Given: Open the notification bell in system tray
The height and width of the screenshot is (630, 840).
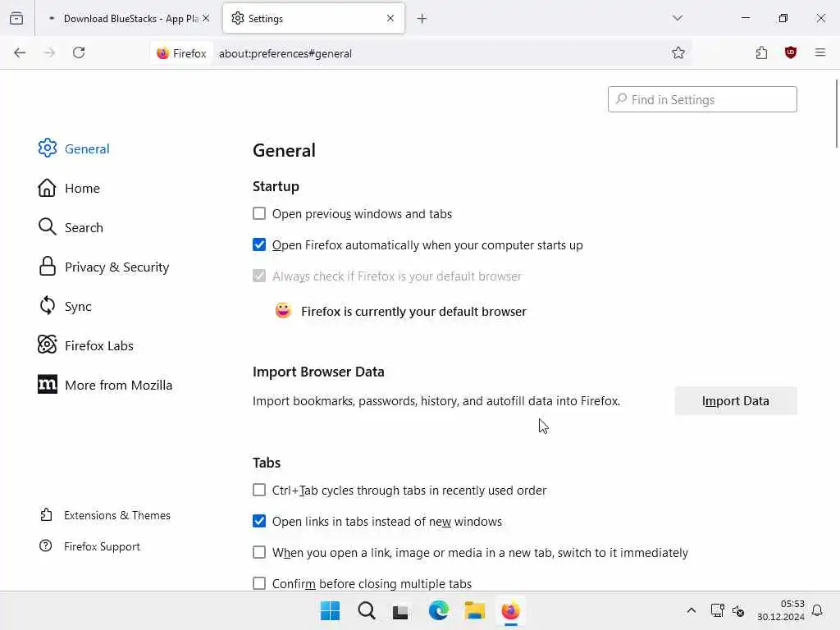Looking at the screenshot, I should (817, 610).
